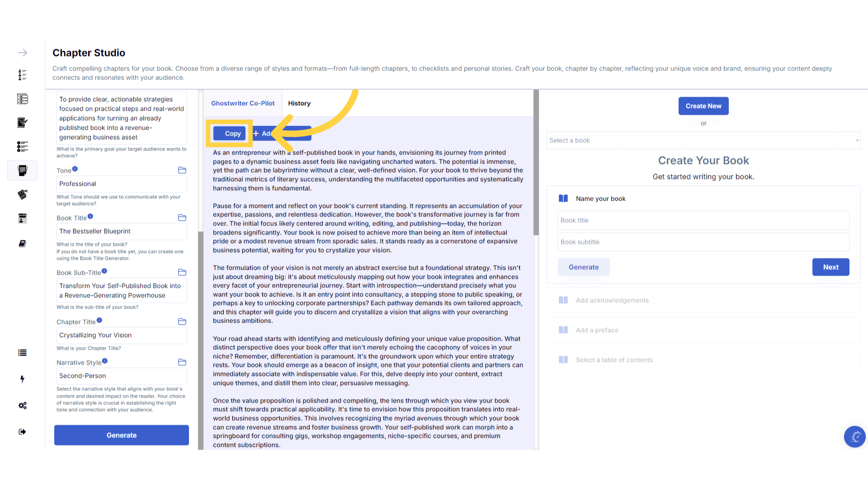Open the folder icon beside Chapter Title
This screenshot has width=868, height=488.
[182, 322]
